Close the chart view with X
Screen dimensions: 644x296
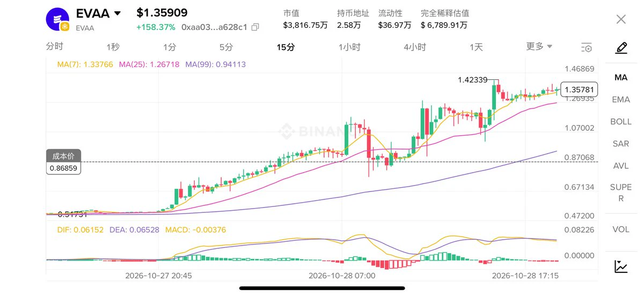pyautogui.click(x=621, y=19)
